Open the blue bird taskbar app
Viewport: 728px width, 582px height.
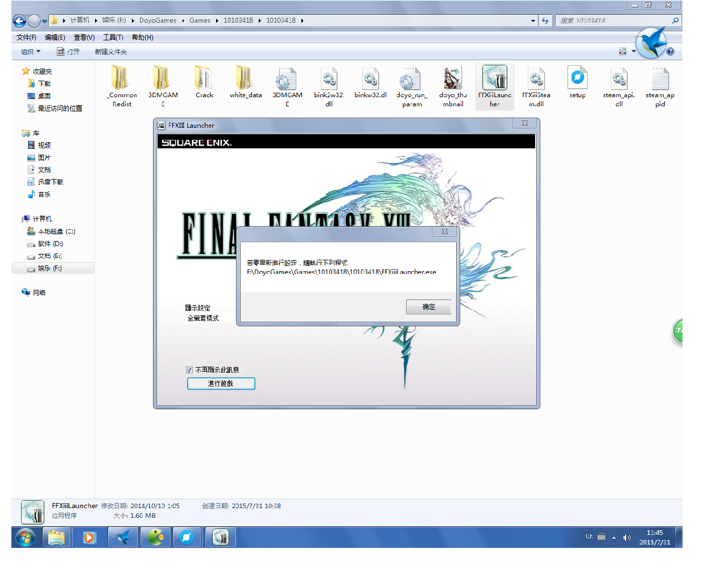pos(123,537)
